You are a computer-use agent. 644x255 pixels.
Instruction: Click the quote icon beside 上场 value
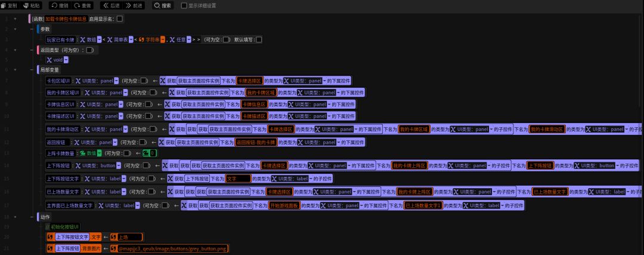(114, 237)
